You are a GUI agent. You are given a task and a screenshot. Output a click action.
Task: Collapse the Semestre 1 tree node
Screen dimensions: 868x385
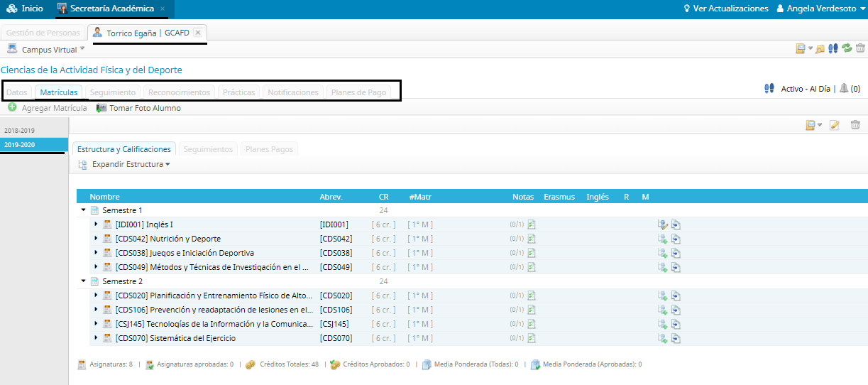(83, 210)
